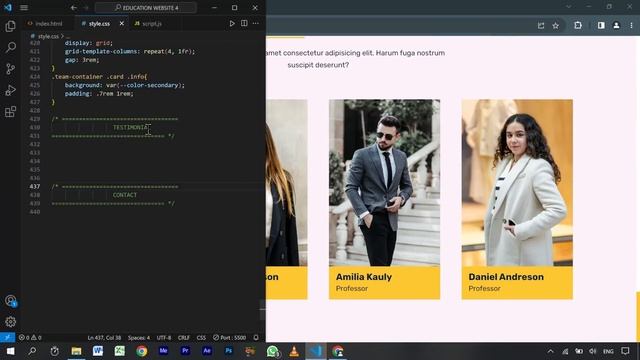Click line number 437 in the gutter
Image resolution: width=640 pixels, height=360 pixels.
click(35, 187)
